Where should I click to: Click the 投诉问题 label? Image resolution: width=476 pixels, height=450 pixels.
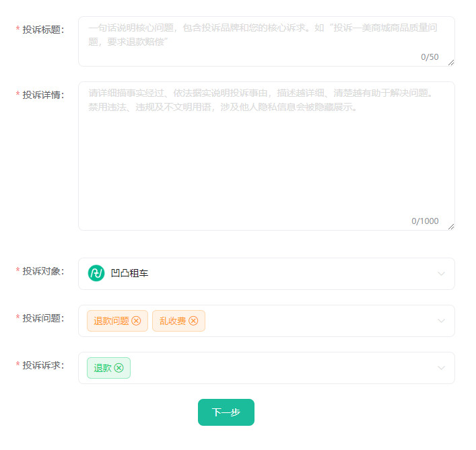click(43, 318)
